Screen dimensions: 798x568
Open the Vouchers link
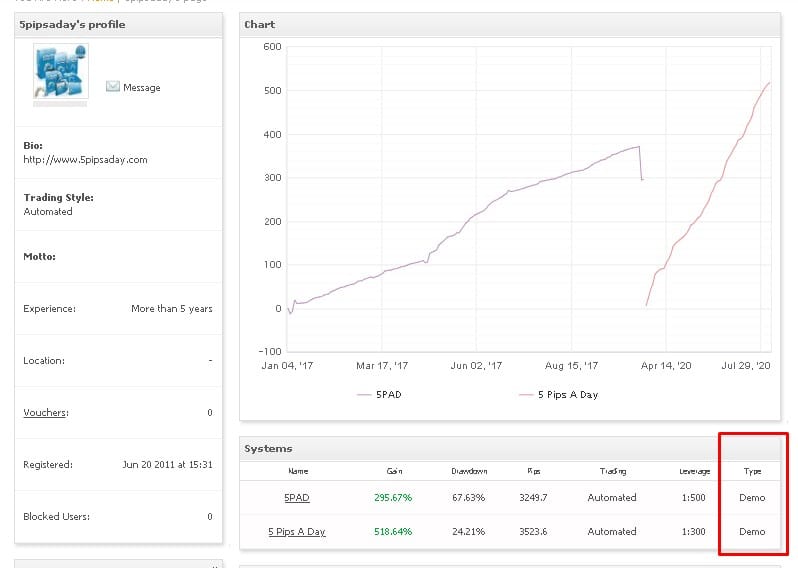point(46,412)
